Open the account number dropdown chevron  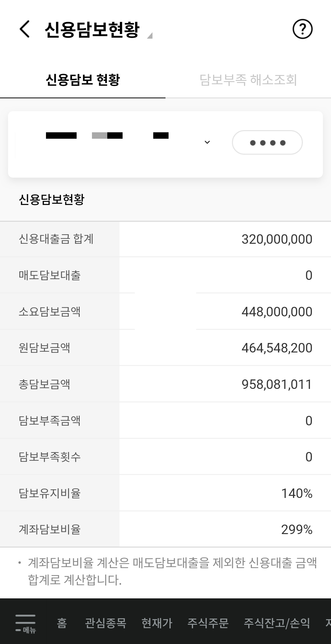click(207, 142)
